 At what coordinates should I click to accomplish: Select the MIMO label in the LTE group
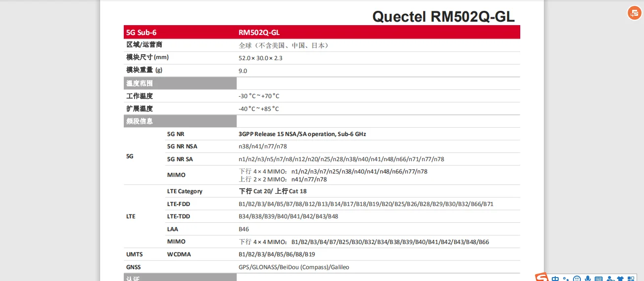point(177,242)
